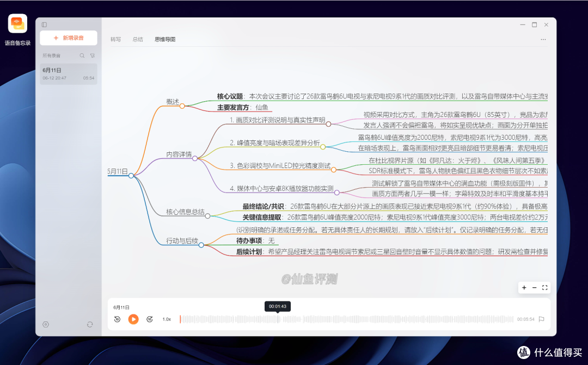
Task: Click the 00:05:54 total duration label
Action: (x=525, y=319)
